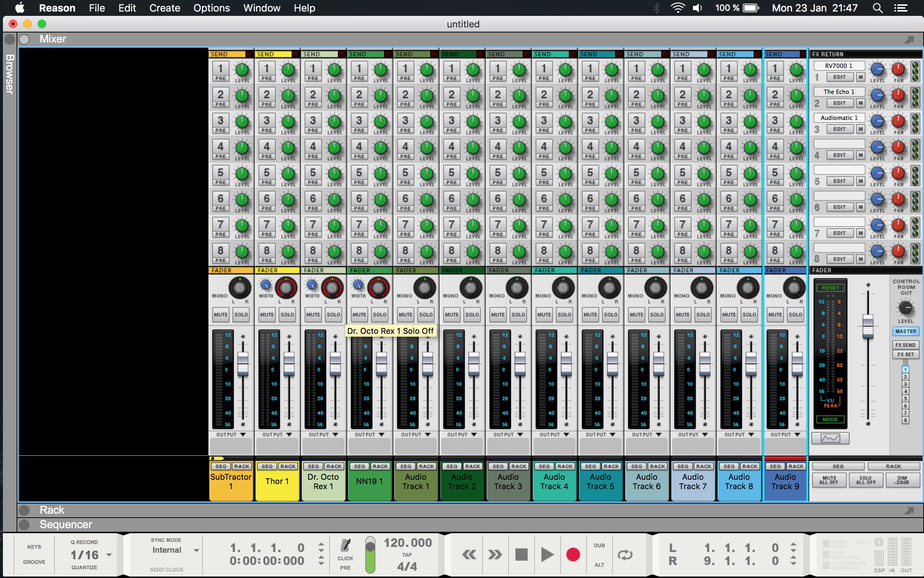Open the Help menu

pos(304,8)
